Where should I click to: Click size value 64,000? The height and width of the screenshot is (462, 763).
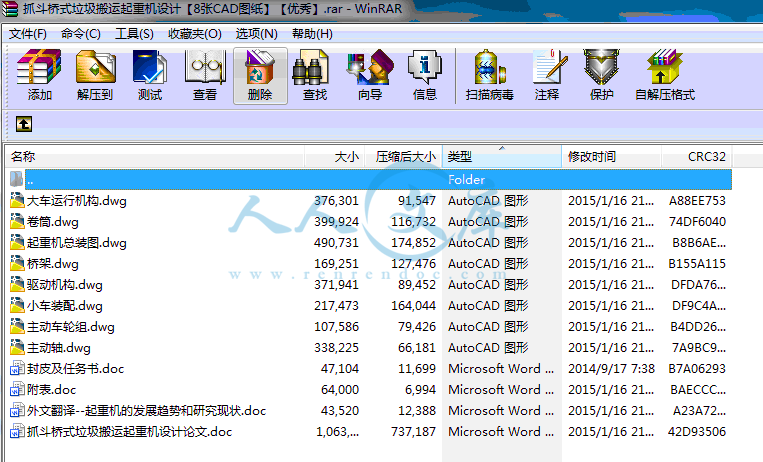tap(340, 389)
